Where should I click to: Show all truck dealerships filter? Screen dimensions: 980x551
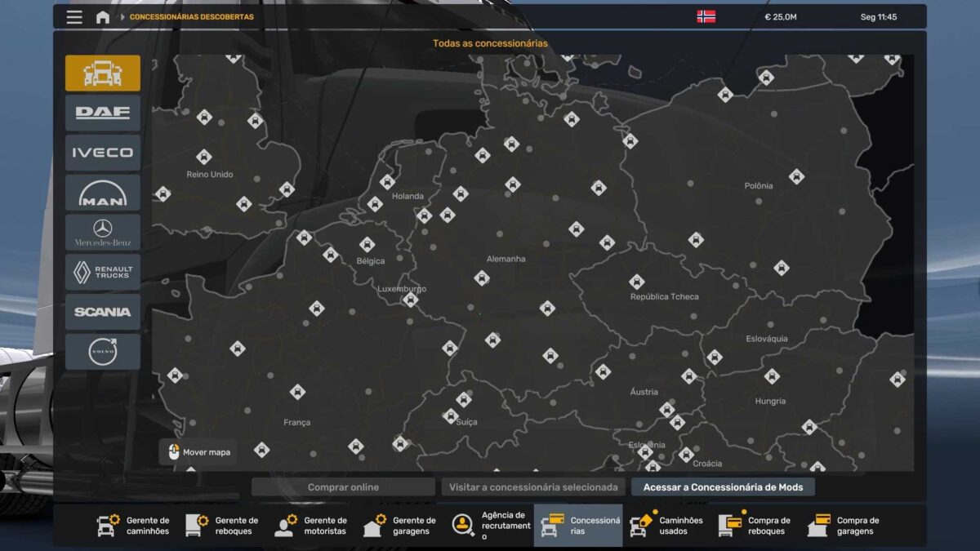click(x=102, y=73)
